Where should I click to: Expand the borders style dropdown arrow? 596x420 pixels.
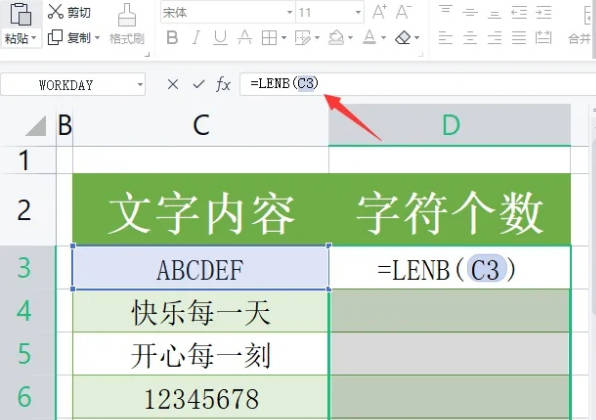[x=284, y=38]
